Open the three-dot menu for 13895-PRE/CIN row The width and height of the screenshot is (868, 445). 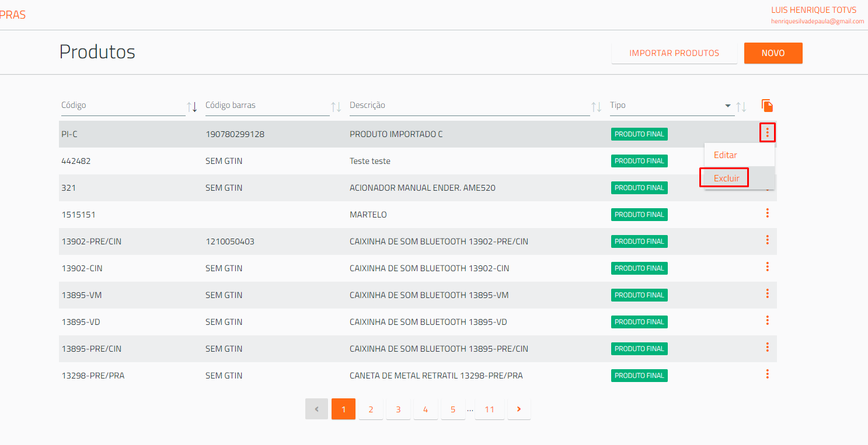767,348
